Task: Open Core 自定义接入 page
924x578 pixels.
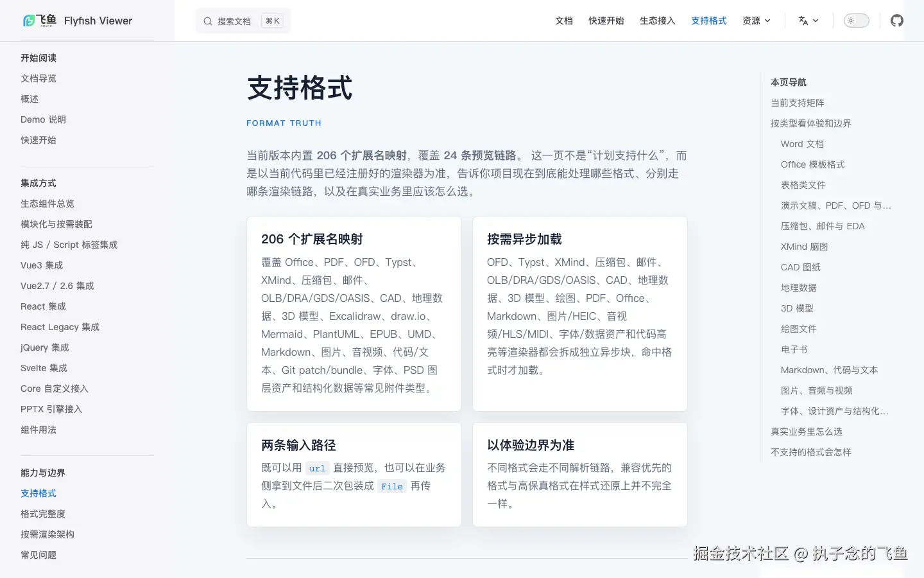Action: pyautogui.click(x=55, y=389)
